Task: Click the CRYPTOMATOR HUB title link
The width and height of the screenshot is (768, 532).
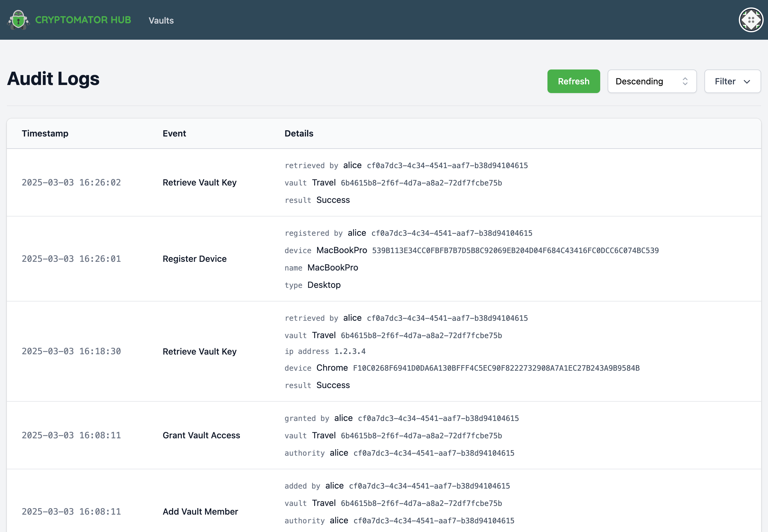Action: tap(83, 20)
